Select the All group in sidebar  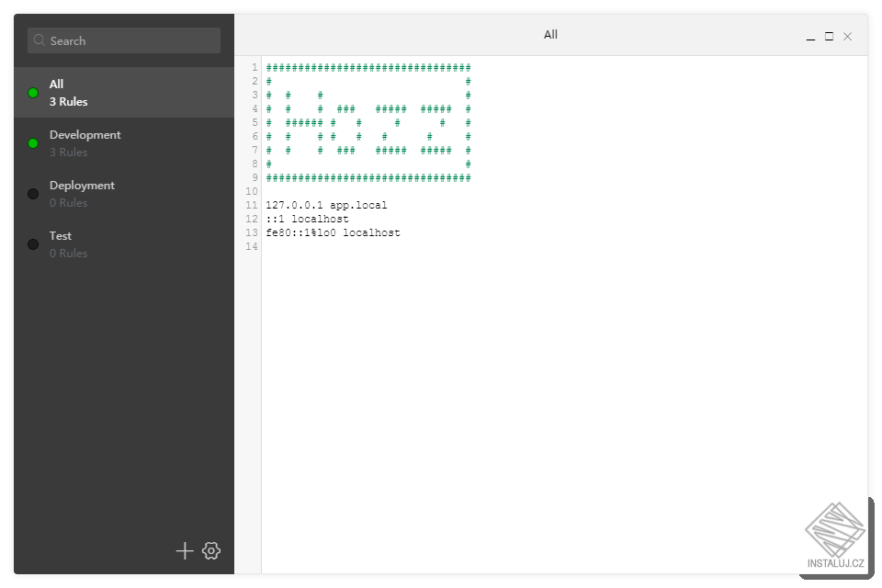124,92
